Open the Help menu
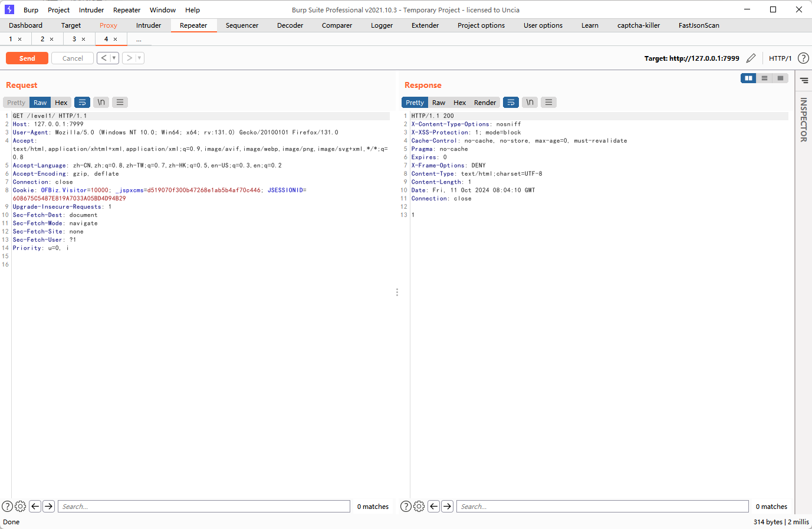 click(x=192, y=10)
